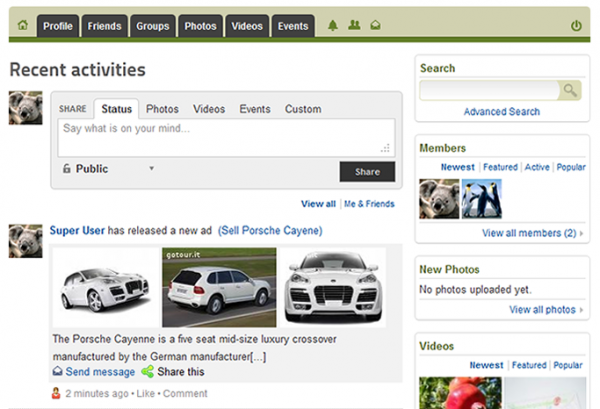Show Popular members
Viewport: 600px width, 409px height.
click(x=571, y=167)
